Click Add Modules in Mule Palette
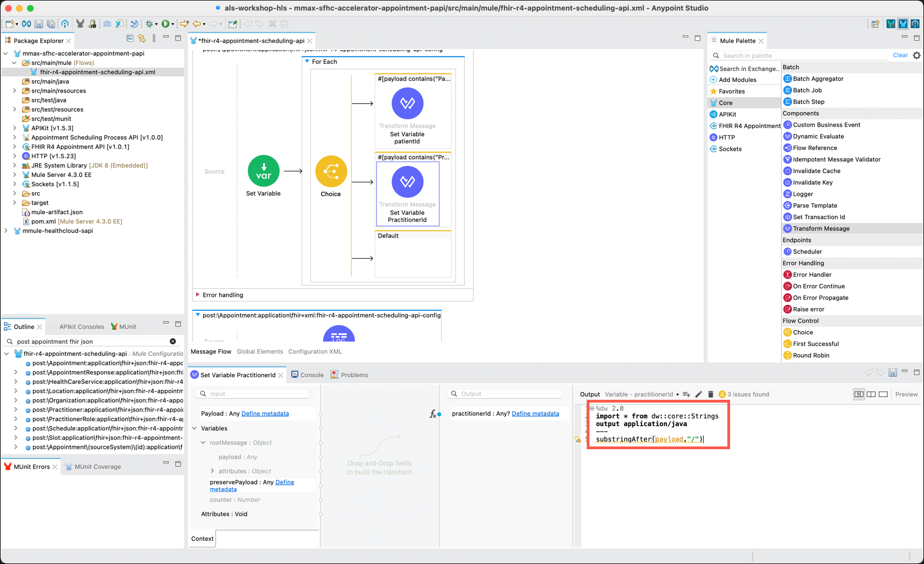The width and height of the screenshot is (924, 564). [733, 80]
